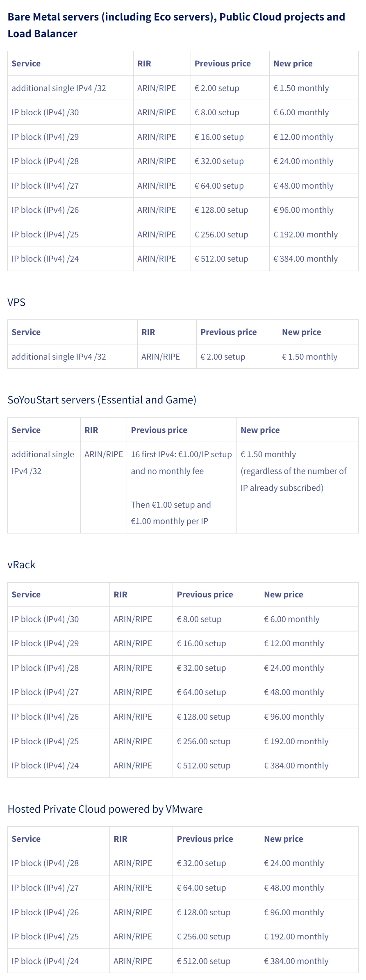Click the Bare Metal servers section heading

(x=176, y=25)
